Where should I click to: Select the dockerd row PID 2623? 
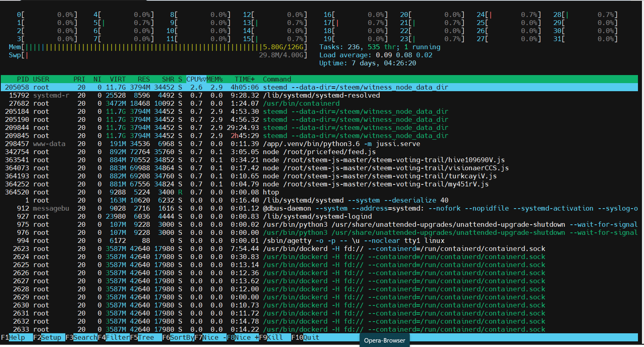tap(319, 249)
